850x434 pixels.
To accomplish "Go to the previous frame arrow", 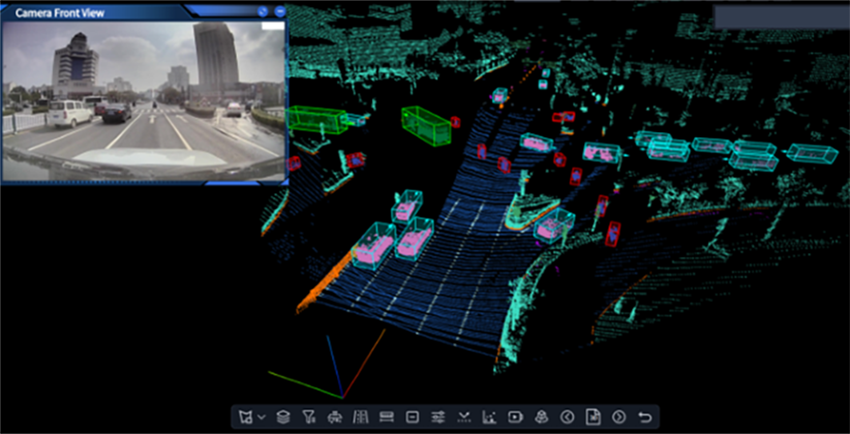I will coord(567,417).
